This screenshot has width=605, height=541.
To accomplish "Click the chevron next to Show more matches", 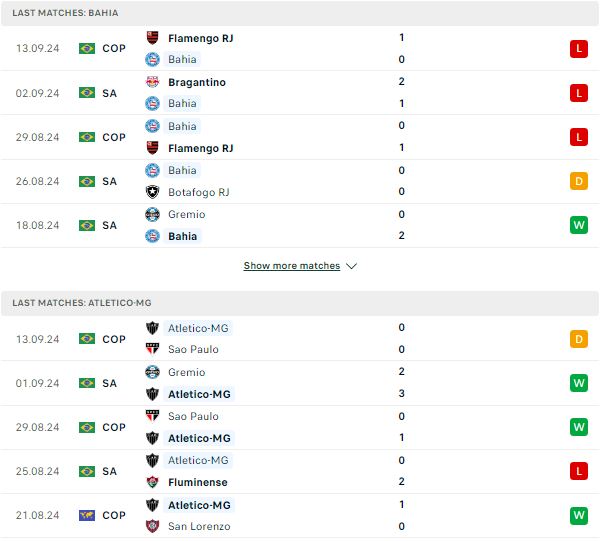I will pyautogui.click(x=352, y=266).
